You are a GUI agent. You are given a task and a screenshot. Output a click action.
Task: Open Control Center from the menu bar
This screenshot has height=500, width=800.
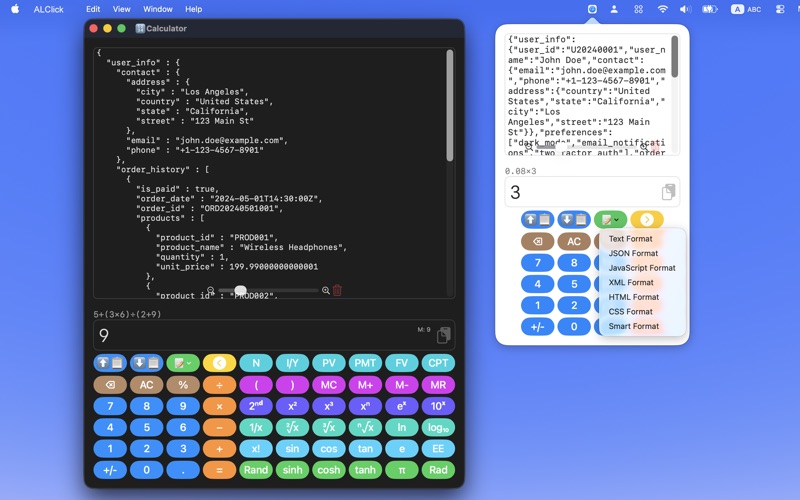(780, 9)
